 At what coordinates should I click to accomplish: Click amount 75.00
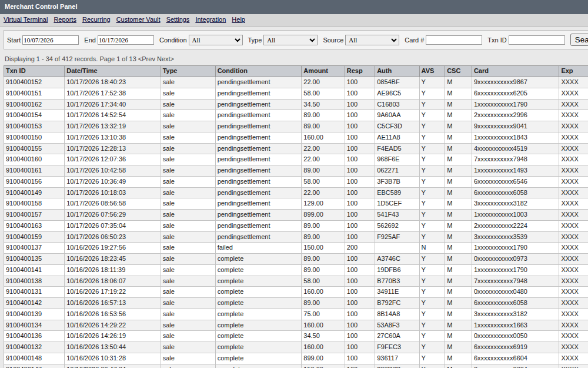coord(312,314)
